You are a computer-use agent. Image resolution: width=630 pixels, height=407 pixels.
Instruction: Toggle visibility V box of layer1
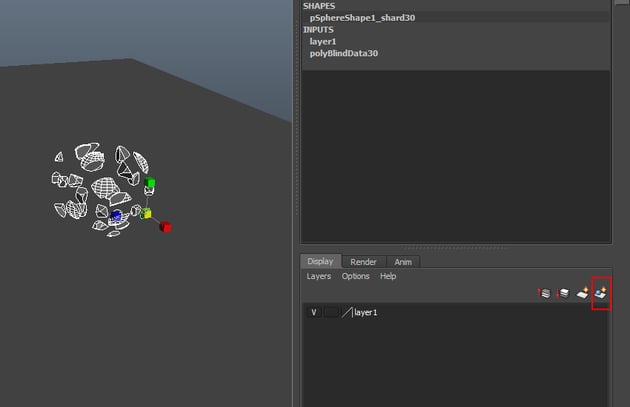(x=314, y=312)
